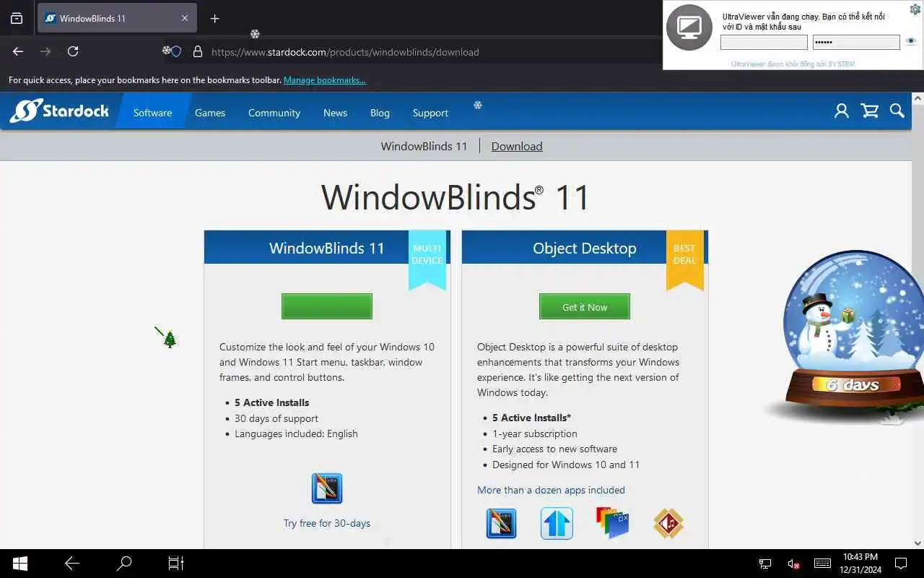The height and width of the screenshot is (578, 924).
Task: Click the speaker box app icon
Action: pos(668,523)
